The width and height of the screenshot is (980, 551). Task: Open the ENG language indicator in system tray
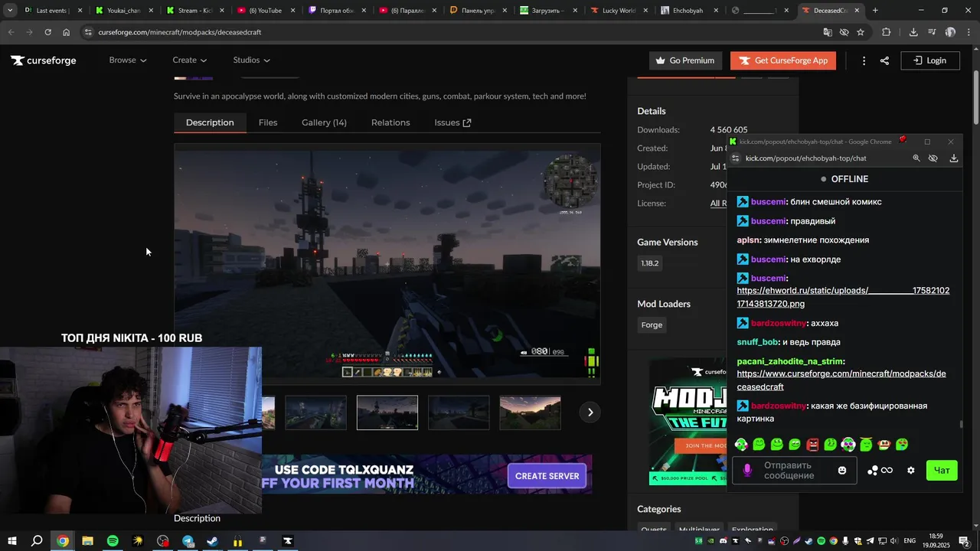click(x=910, y=541)
